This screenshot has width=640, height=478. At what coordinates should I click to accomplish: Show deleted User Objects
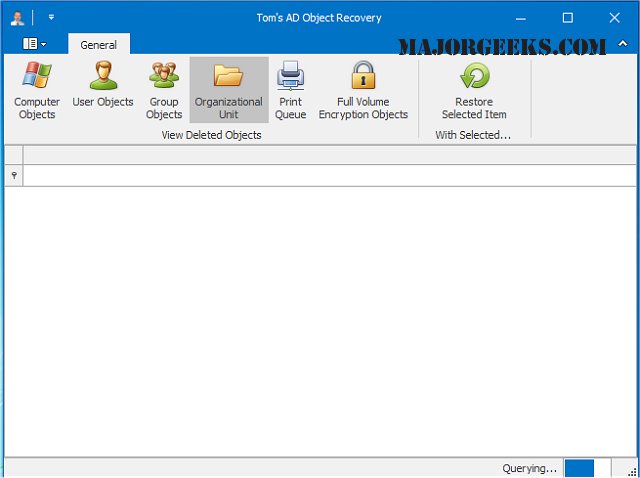(103, 90)
